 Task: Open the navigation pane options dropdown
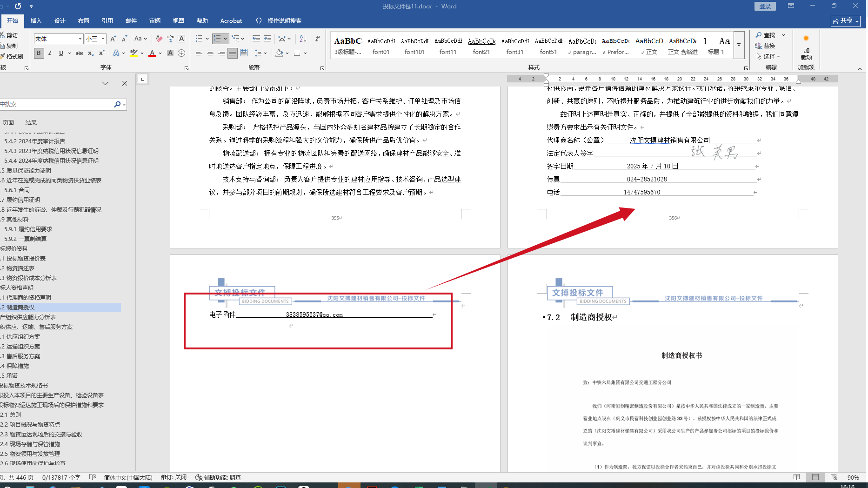[105, 83]
